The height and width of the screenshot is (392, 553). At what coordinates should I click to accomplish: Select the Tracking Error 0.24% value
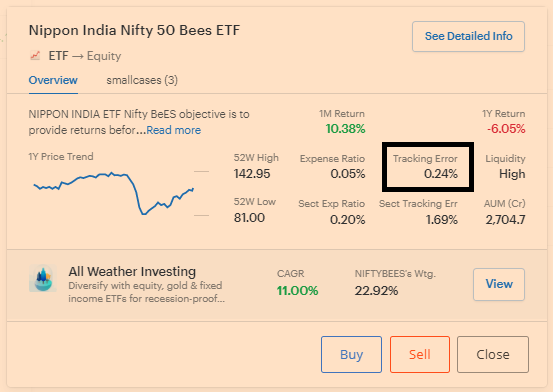pos(441,174)
